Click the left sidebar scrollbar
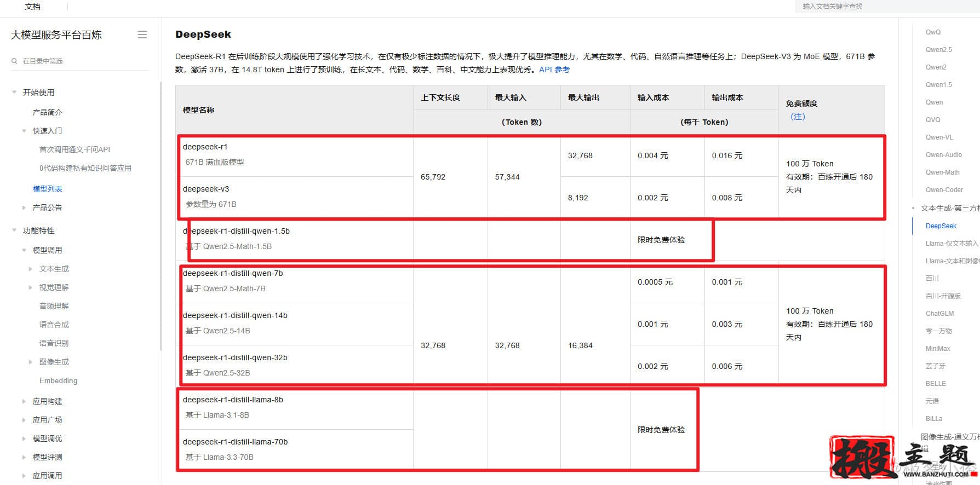Viewport: 980px width, 485px height. tap(161, 216)
